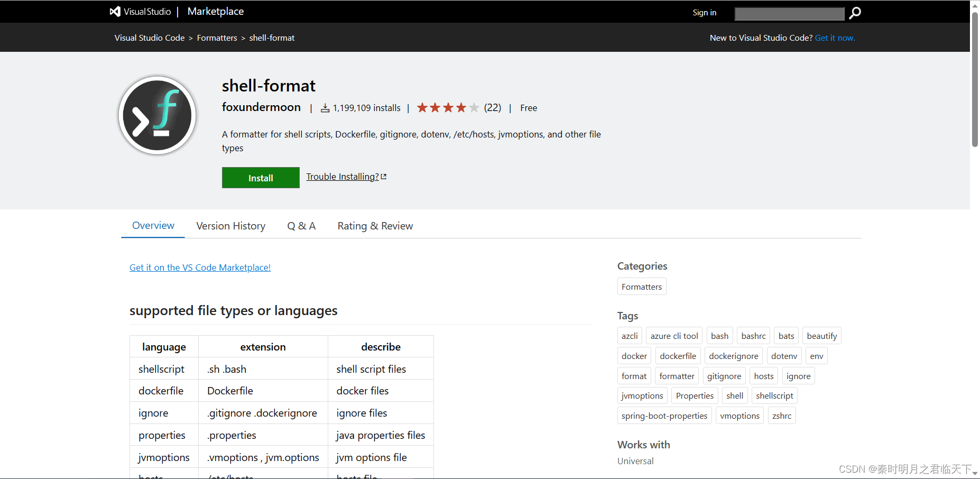This screenshot has height=479, width=980.
Task: Select the spring-boot-properties tag
Action: click(664, 416)
